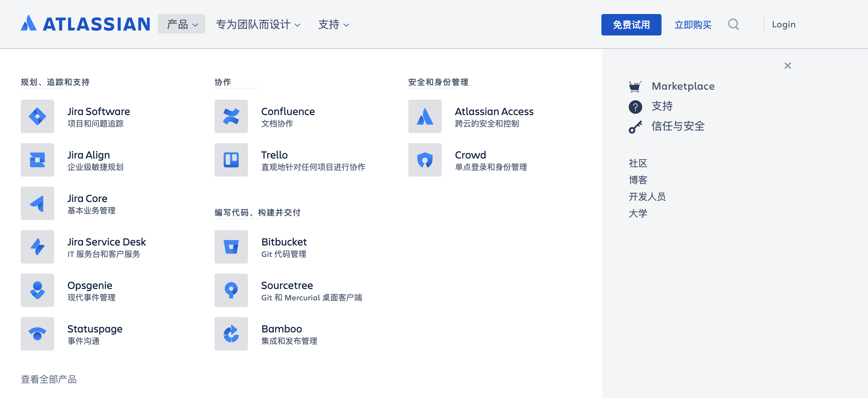Click the Jira Software diamond icon
Viewport: 868px width, 398px height.
[x=37, y=116]
